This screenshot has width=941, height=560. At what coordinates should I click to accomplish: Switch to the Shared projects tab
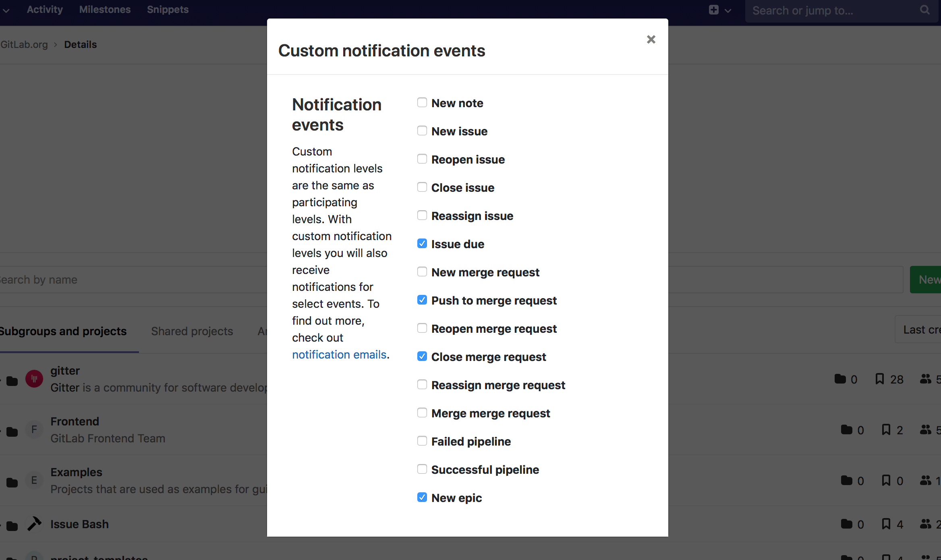[192, 331]
